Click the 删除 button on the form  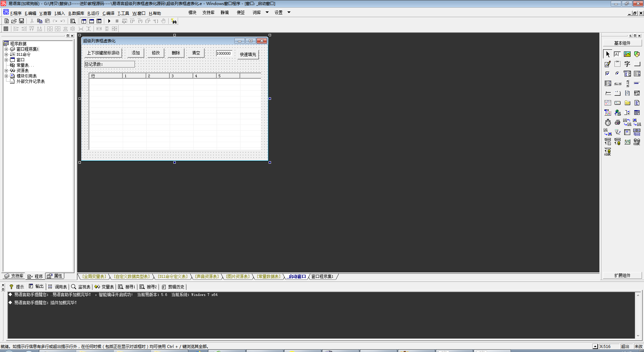click(176, 53)
